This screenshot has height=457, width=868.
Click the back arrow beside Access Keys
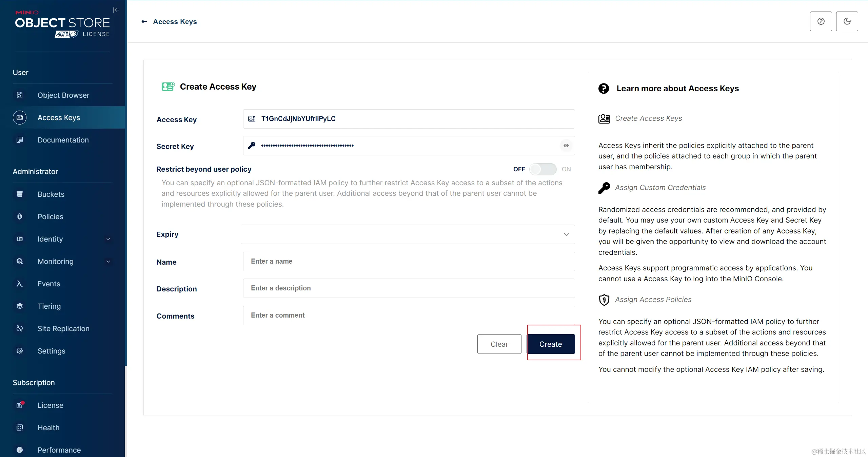pyautogui.click(x=144, y=22)
